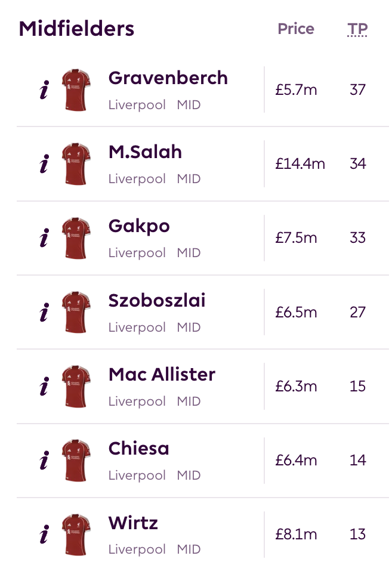Choose Wirtz from the midfielders
Screen dimensions: 392x568
(133, 523)
